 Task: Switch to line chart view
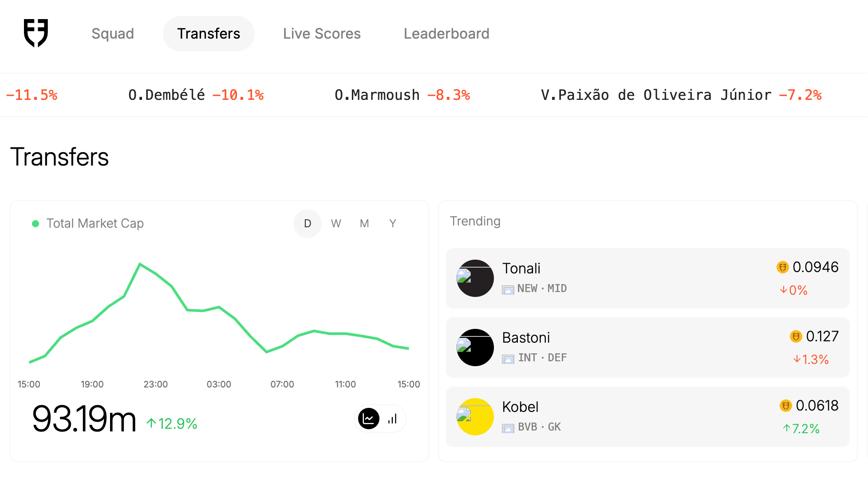(368, 419)
